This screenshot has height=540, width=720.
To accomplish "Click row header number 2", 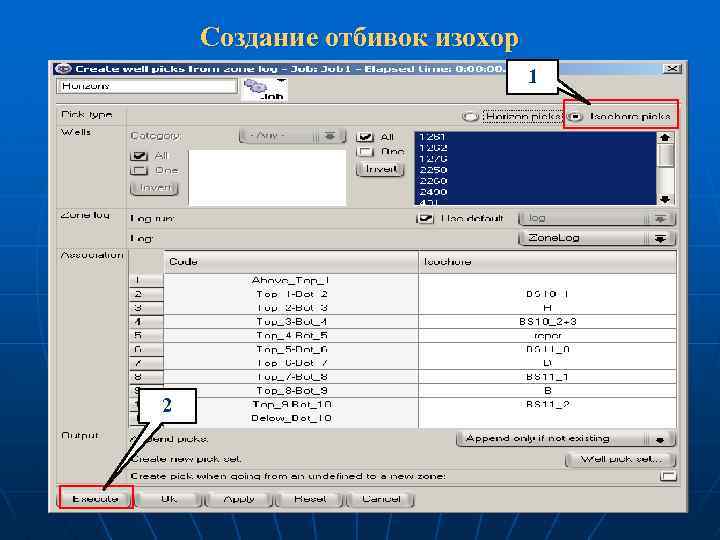I will [146, 294].
